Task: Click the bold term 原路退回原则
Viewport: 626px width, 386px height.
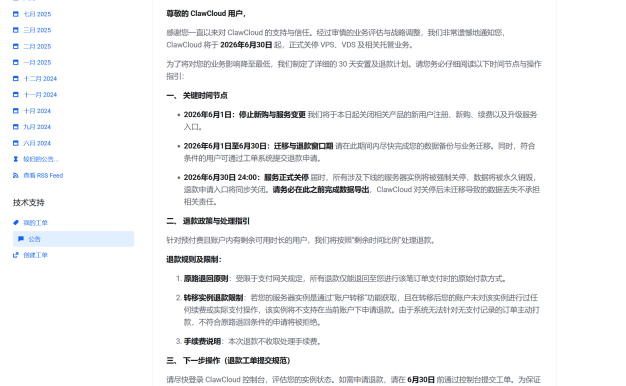Action: tap(206, 279)
